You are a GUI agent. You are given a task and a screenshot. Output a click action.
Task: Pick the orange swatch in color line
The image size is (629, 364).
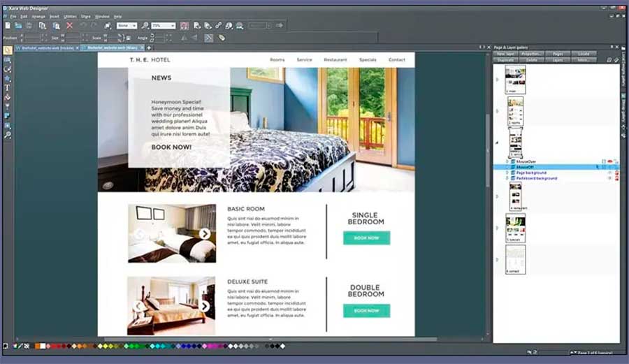coord(38,346)
